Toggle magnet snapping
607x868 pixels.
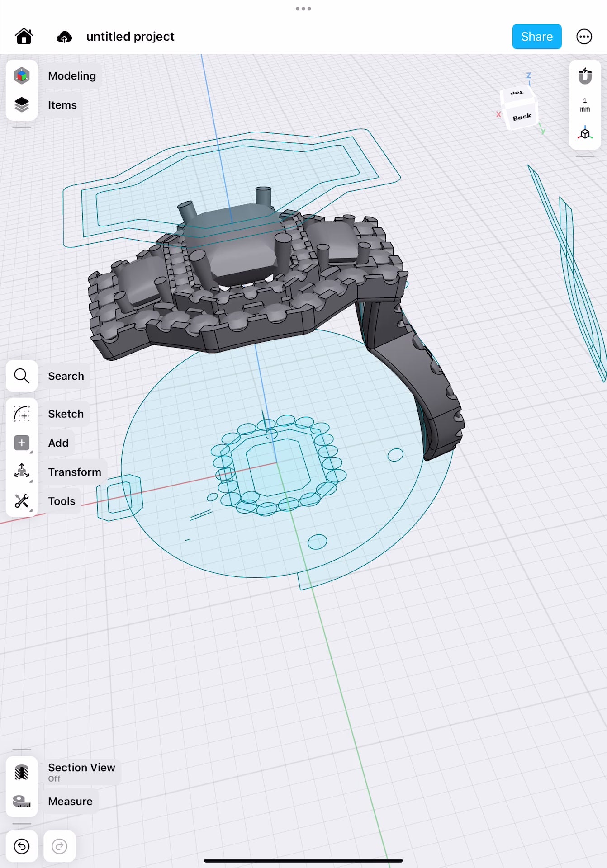coord(585,76)
